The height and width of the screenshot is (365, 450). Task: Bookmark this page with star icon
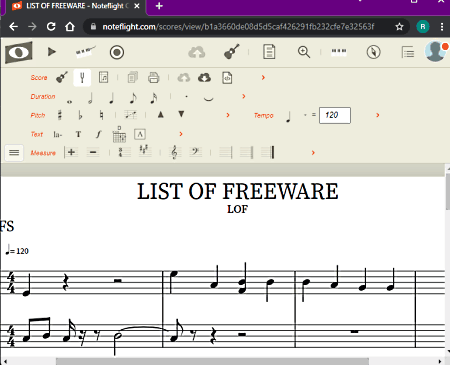click(x=399, y=27)
